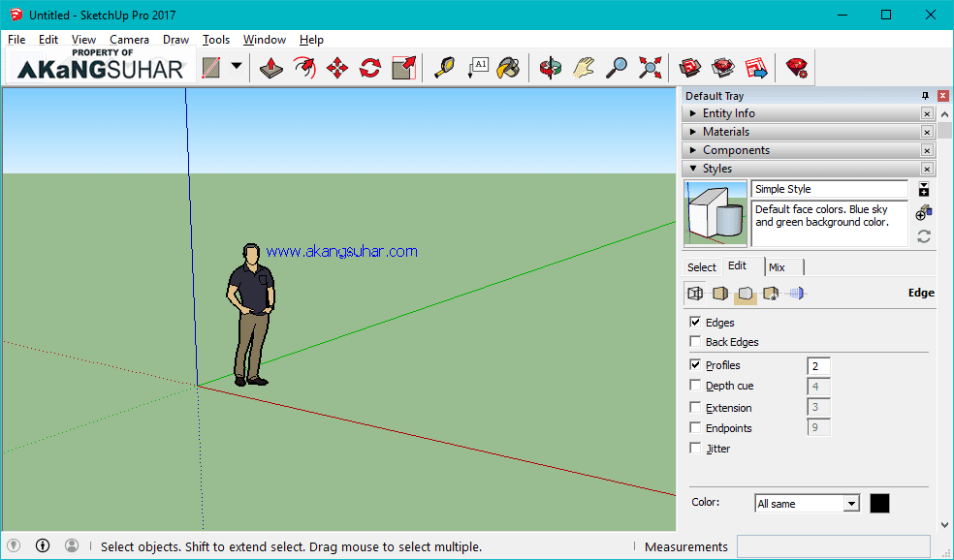The image size is (954, 560).
Task: Close the Materials panel
Action: click(927, 132)
